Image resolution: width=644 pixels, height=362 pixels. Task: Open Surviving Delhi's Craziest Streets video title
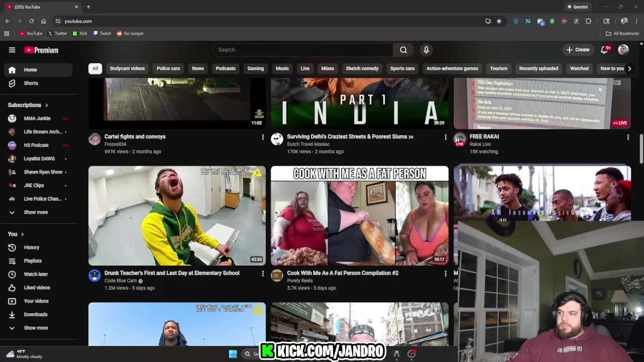(x=350, y=137)
